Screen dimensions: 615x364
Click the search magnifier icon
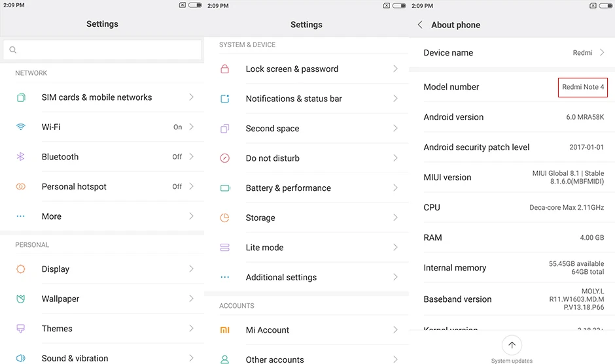coord(13,50)
